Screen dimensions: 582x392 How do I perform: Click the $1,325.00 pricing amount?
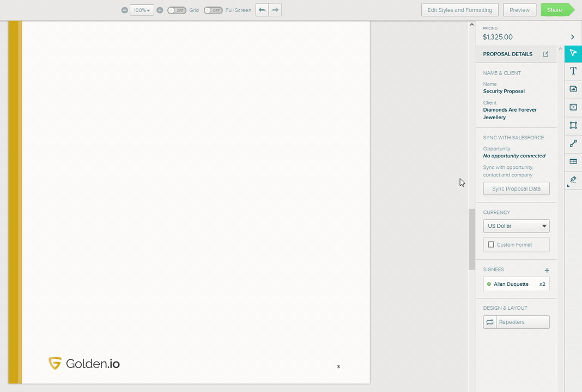point(498,37)
